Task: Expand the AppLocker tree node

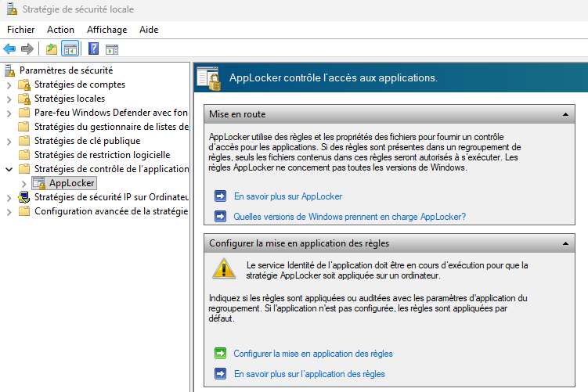Action: click(x=24, y=184)
